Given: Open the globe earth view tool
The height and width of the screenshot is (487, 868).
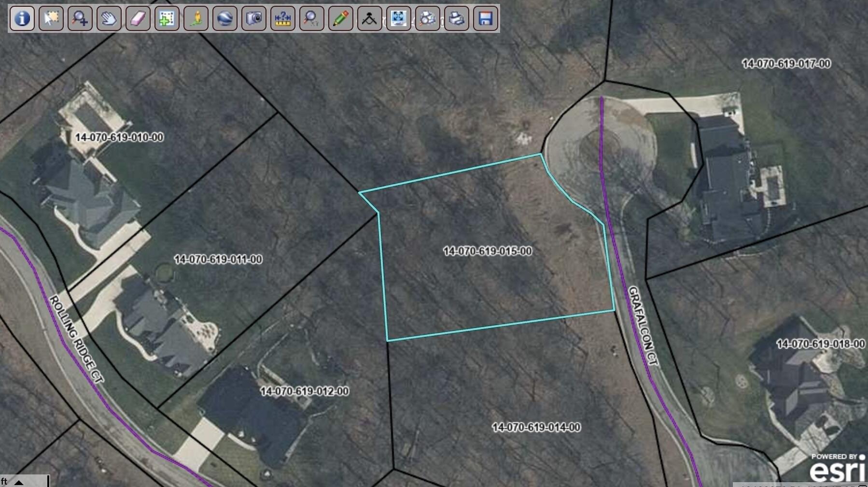Looking at the screenshot, I should click(x=225, y=18).
